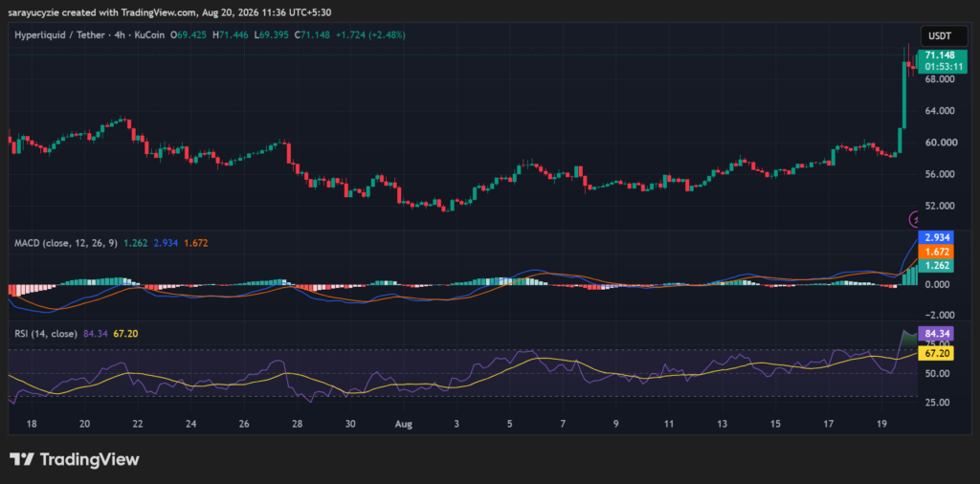Click the blue 2.934 MACD axis label

coord(934,238)
